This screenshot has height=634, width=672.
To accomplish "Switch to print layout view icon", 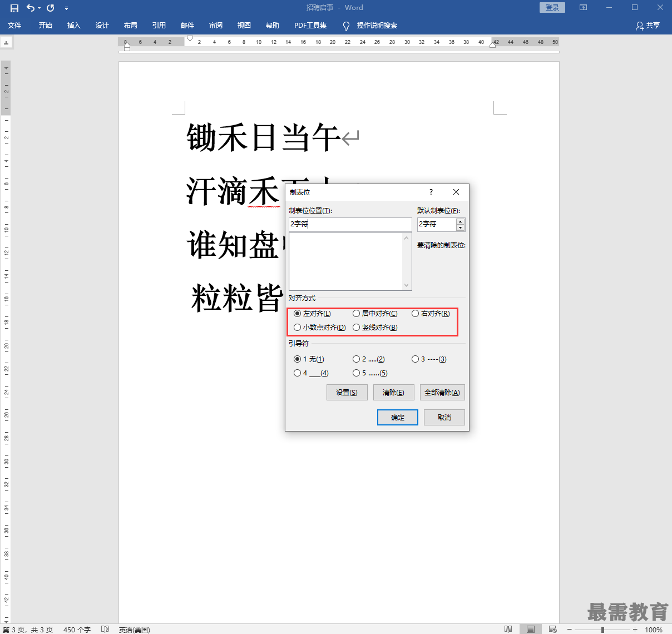I will click(531, 629).
